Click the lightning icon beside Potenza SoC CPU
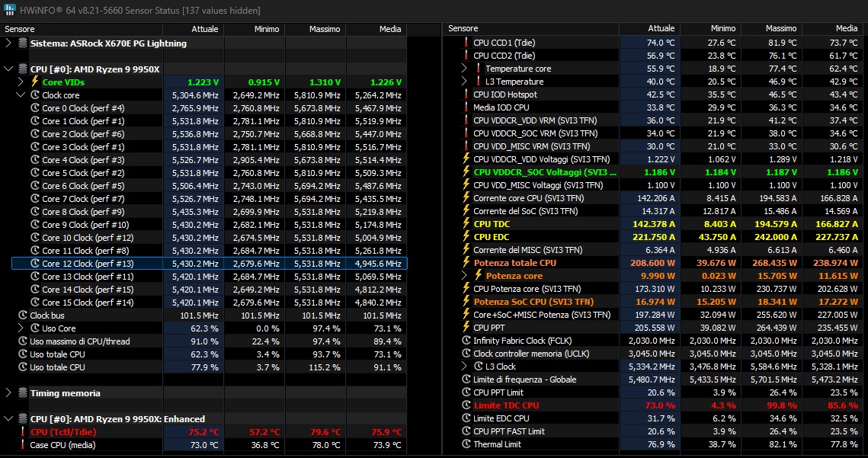 click(x=466, y=302)
